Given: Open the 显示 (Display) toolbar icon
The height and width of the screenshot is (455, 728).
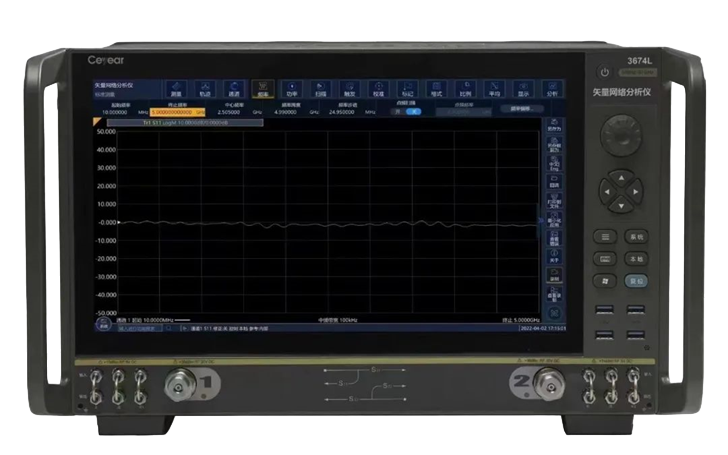Looking at the screenshot, I should (523, 88).
